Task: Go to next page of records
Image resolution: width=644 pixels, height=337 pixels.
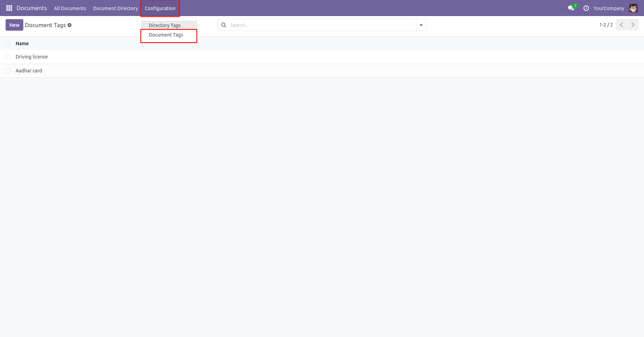Action: pos(633,25)
